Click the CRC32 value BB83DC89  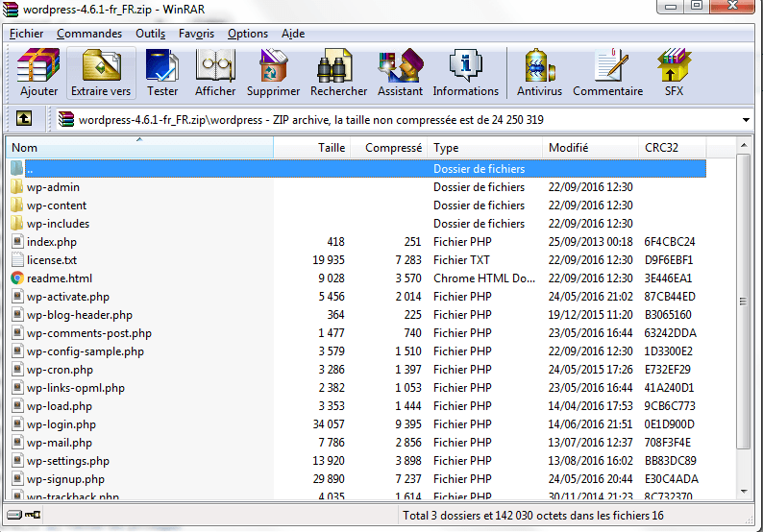tap(670, 461)
